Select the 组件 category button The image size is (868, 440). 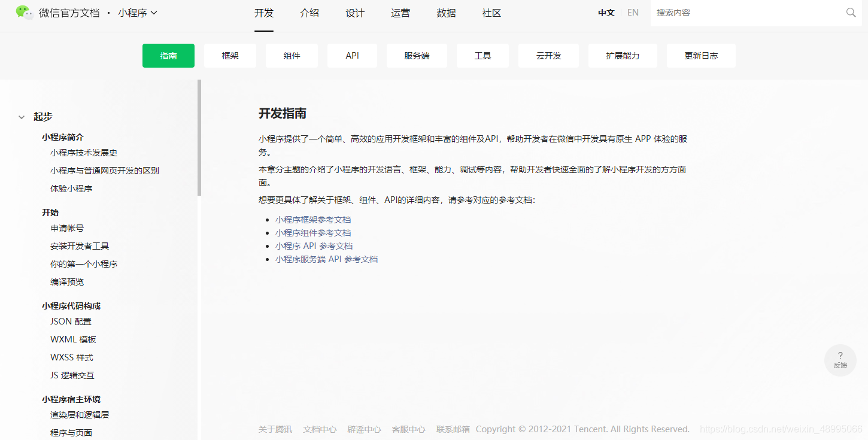(292, 56)
